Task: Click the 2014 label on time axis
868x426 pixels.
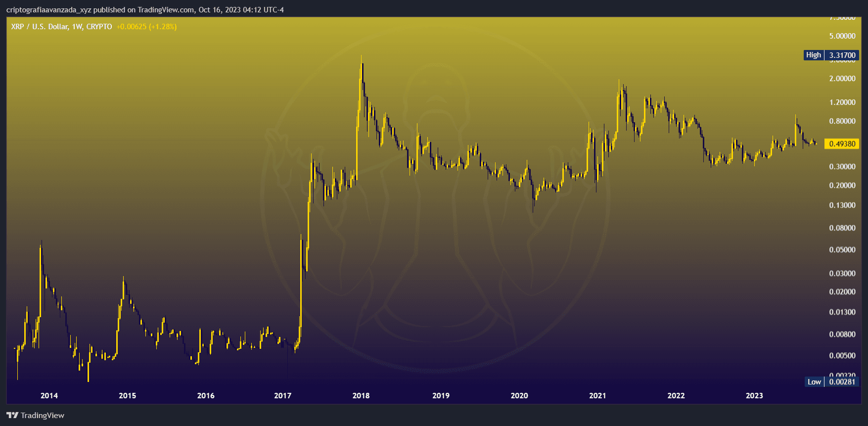Action: [x=49, y=395]
